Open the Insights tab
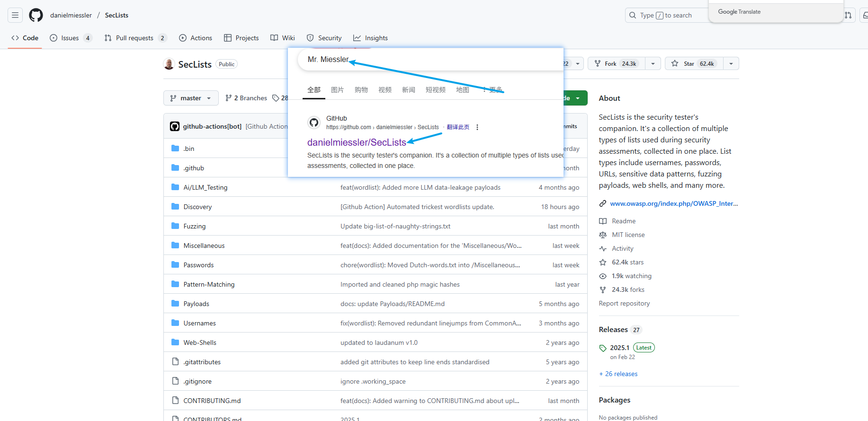 pyautogui.click(x=371, y=38)
